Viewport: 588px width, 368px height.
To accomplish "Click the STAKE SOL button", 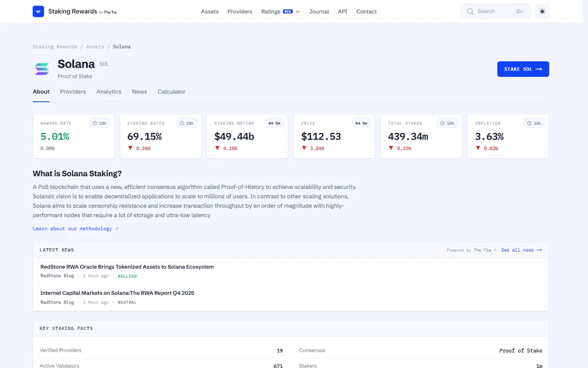I will click(523, 69).
